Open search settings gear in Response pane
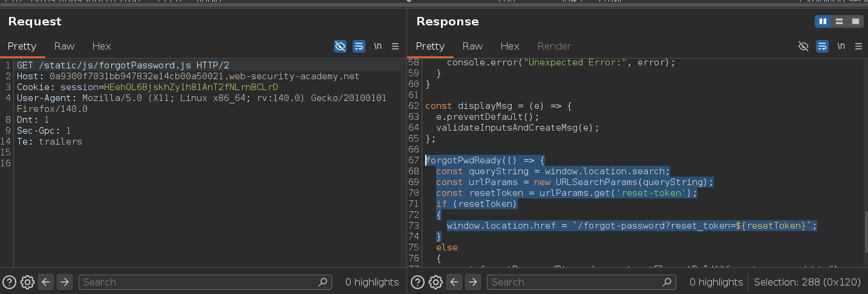The height and width of the screenshot is (294, 868). pos(436,282)
